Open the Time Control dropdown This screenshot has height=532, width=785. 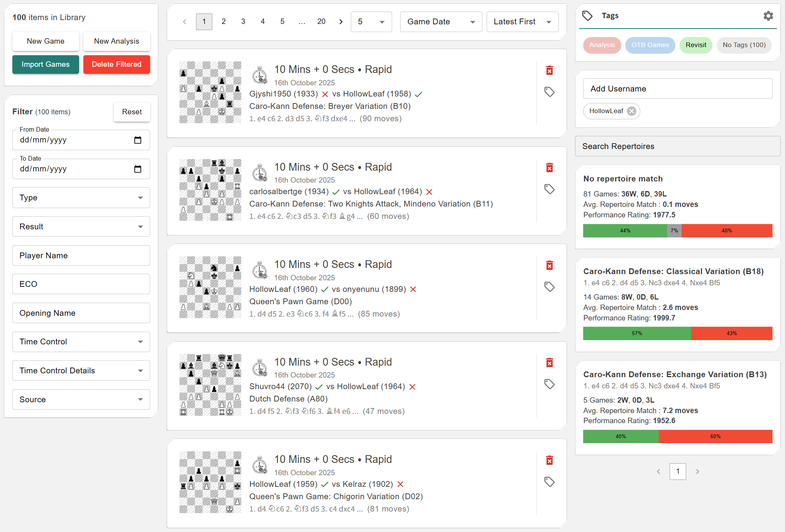click(x=81, y=342)
